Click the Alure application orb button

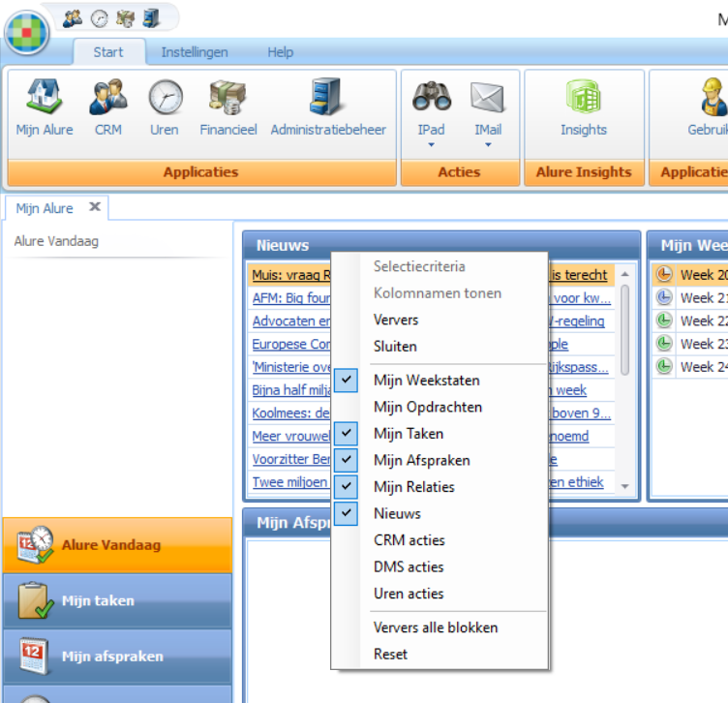[x=27, y=32]
